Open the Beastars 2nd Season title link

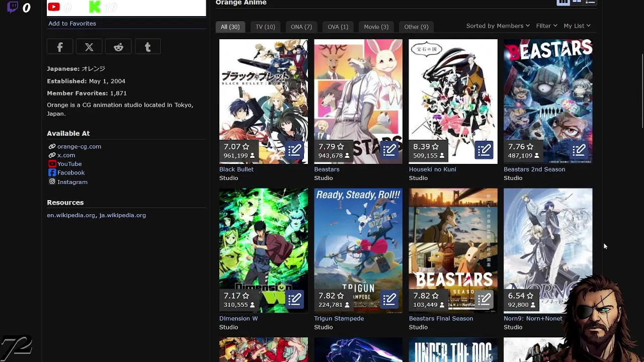click(x=534, y=169)
